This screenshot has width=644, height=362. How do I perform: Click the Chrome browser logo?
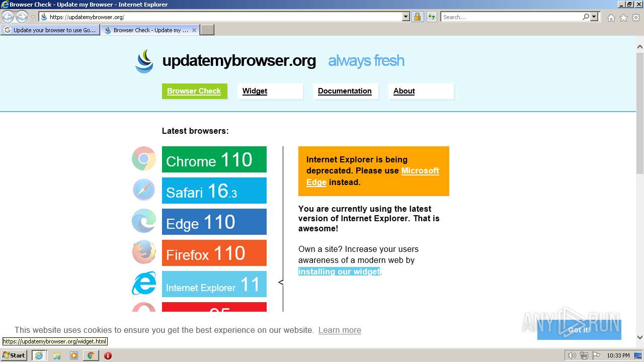[x=144, y=159]
